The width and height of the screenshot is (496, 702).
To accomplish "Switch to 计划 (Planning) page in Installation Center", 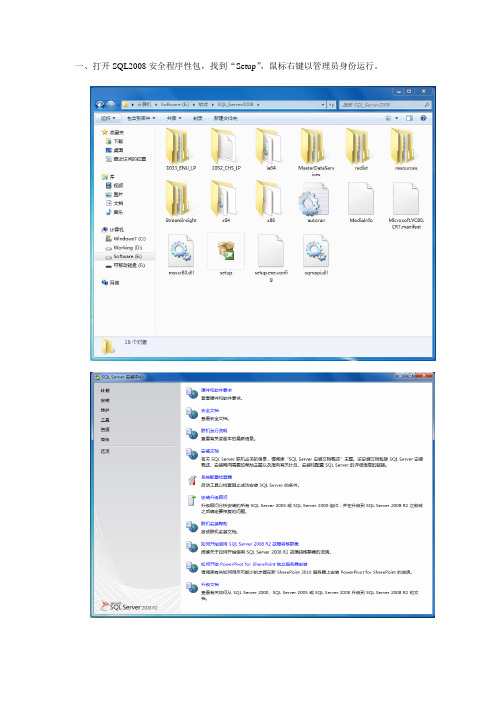I will coord(105,391).
